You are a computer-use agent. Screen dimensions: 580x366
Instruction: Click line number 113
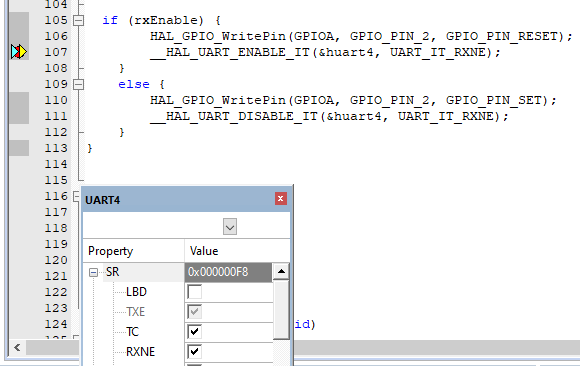(56, 148)
